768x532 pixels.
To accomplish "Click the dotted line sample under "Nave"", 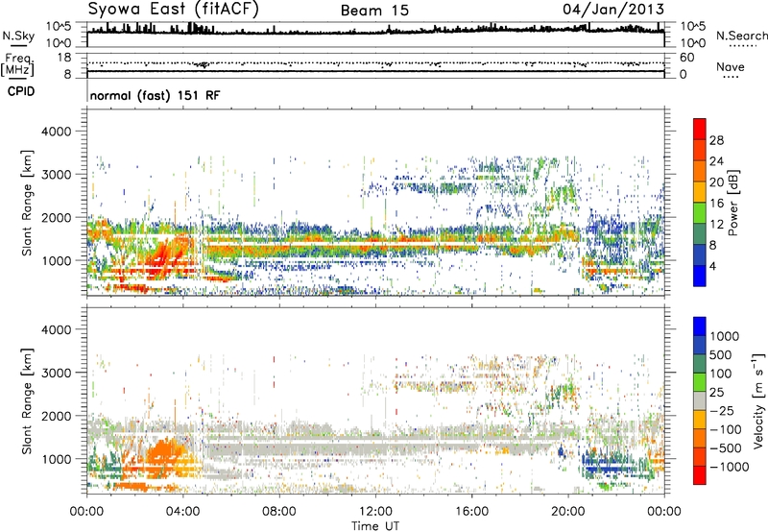I will [x=731, y=78].
